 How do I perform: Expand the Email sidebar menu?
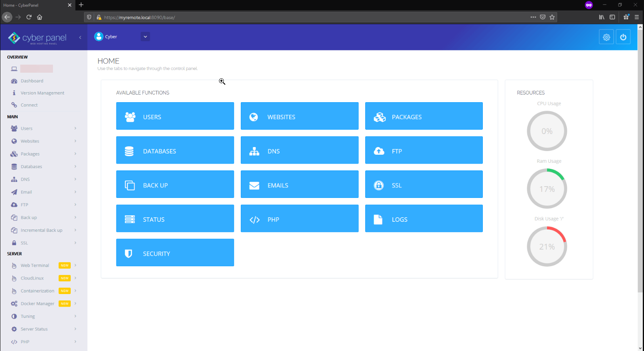pyautogui.click(x=44, y=192)
